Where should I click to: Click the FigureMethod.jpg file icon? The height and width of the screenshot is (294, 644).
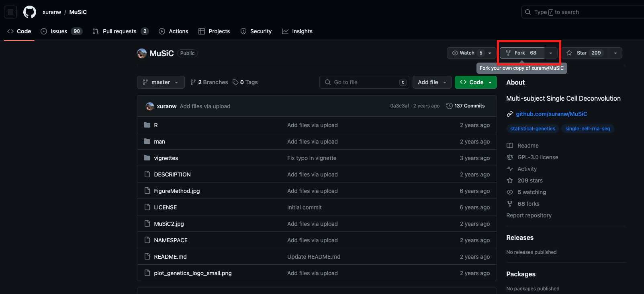click(x=147, y=191)
